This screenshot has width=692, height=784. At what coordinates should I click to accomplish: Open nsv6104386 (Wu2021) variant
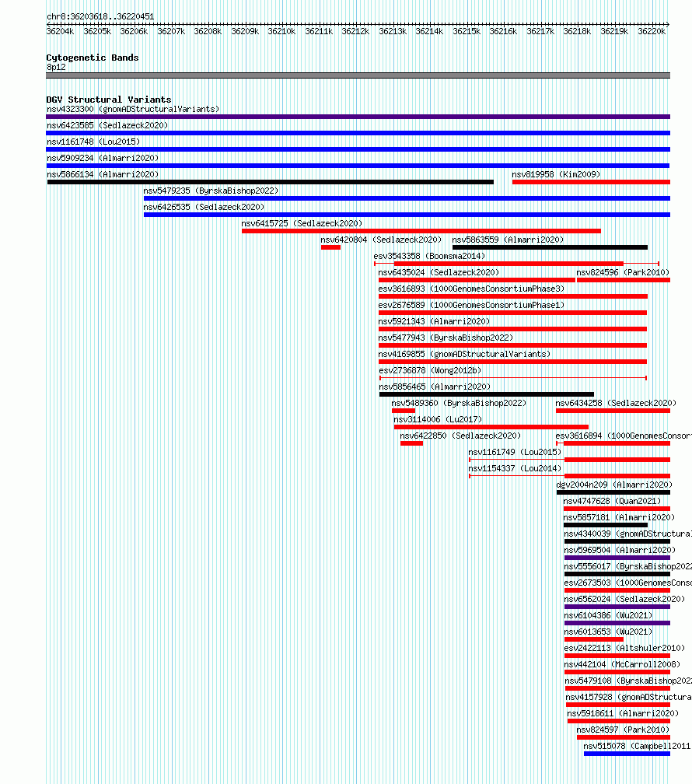(x=608, y=615)
